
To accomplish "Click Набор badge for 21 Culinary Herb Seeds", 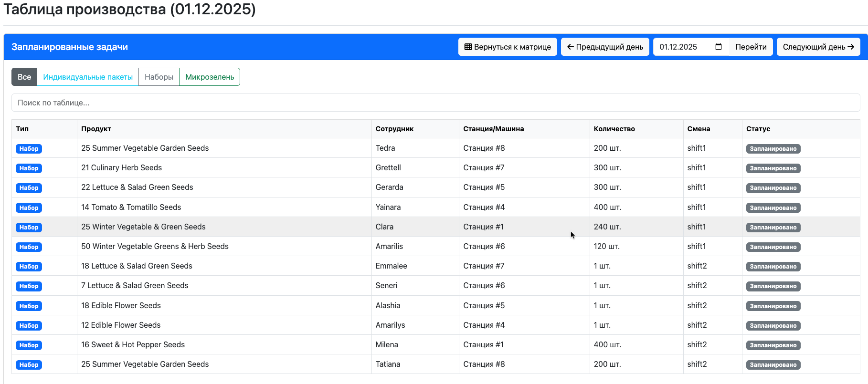I will click(29, 168).
